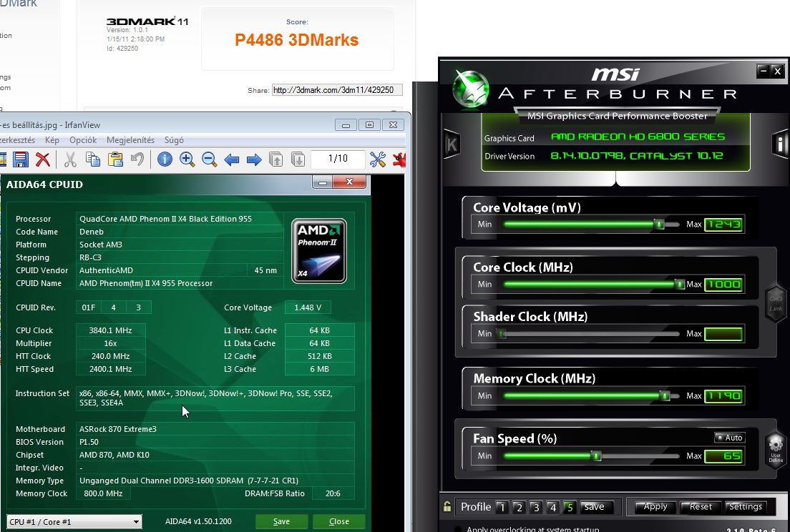Click the next page stack icon in IrfanView

coord(298,159)
